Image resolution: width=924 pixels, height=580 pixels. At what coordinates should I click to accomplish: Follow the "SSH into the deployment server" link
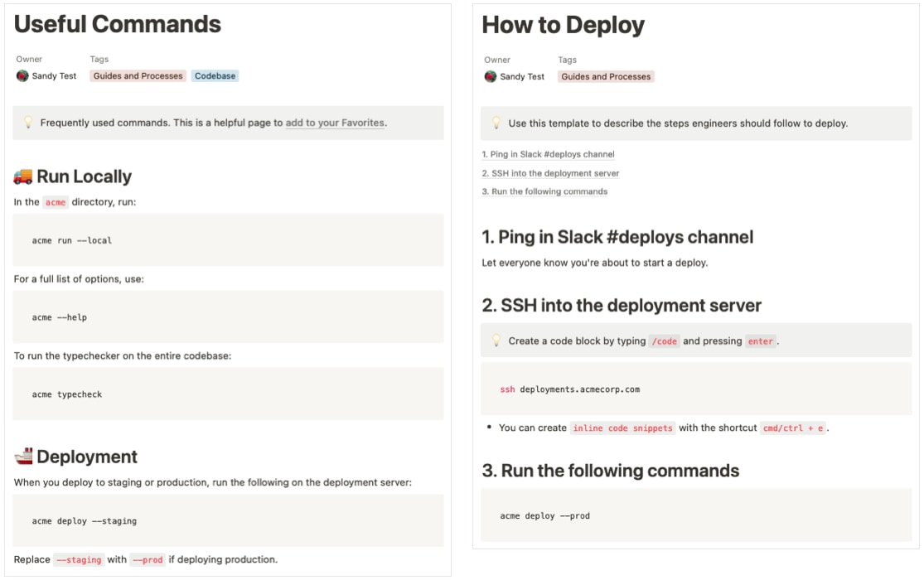[553, 172]
